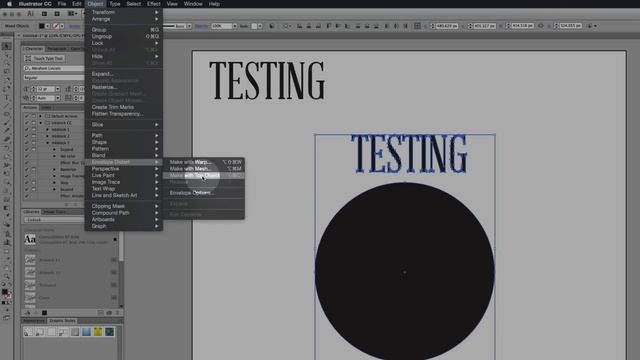Click the fill color box in the toolbox
Screen dimensions: 640x360
4,292
